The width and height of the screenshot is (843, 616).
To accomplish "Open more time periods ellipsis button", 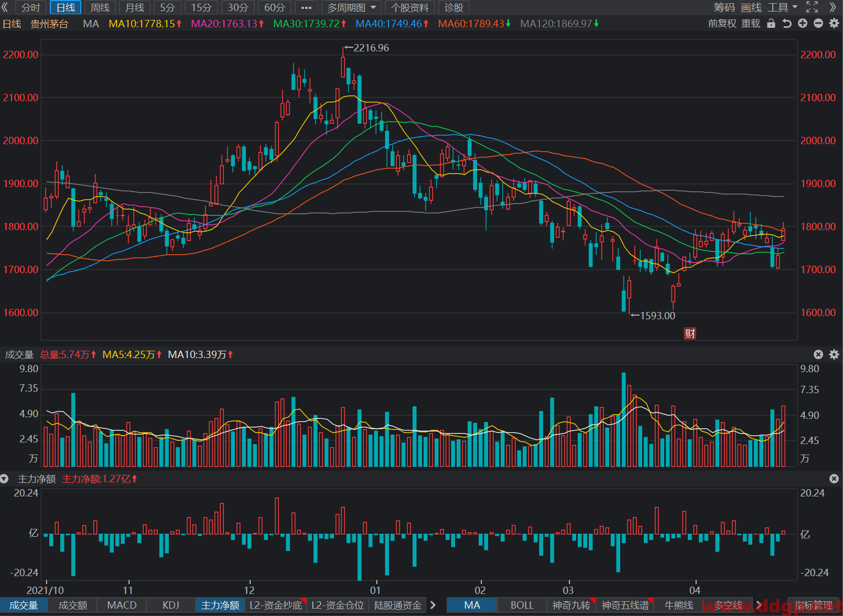I will (x=307, y=8).
